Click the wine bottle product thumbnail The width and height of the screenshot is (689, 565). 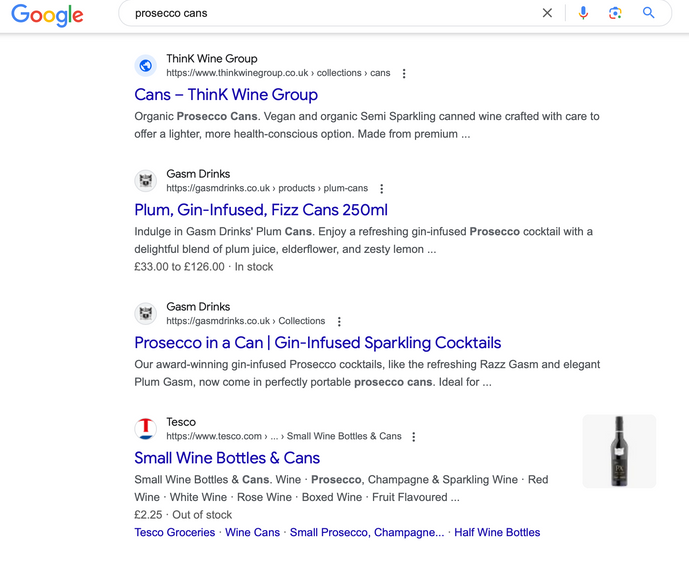pyautogui.click(x=619, y=451)
